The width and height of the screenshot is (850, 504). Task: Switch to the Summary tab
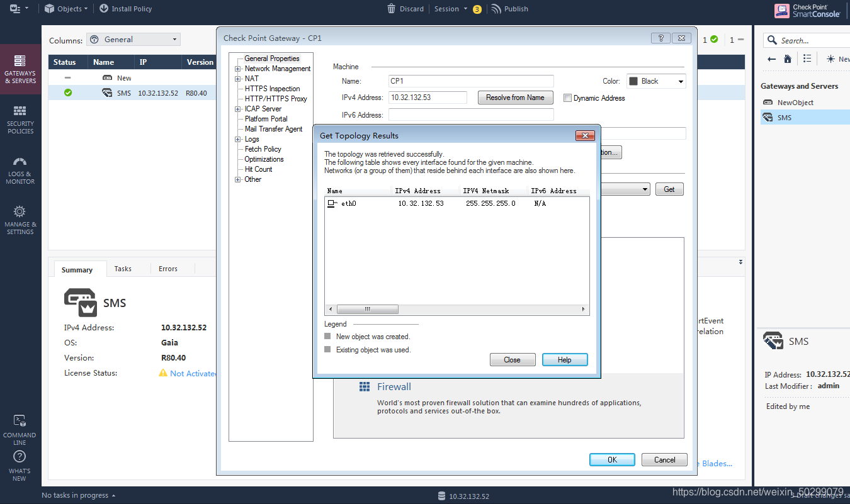click(x=77, y=269)
